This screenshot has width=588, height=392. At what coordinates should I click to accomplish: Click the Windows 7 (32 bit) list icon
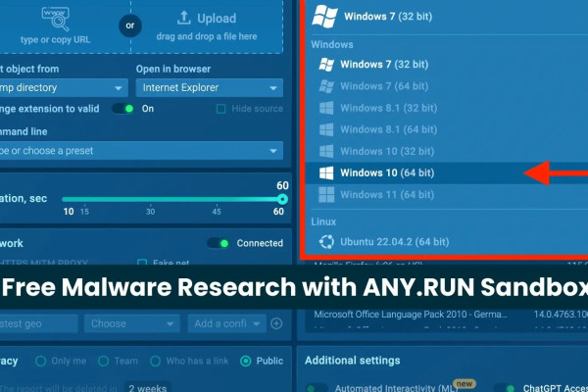[326, 65]
